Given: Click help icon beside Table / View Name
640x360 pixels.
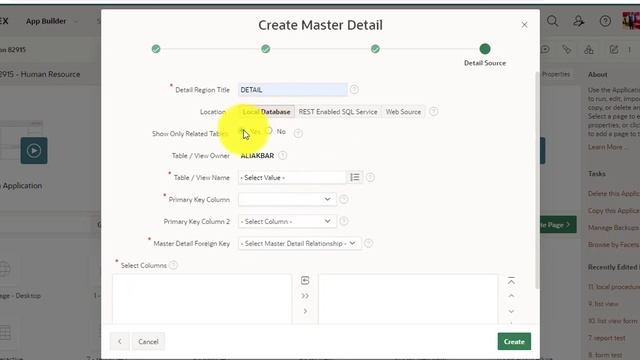Looking at the screenshot, I should pyautogui.click(x=370, y=177).
